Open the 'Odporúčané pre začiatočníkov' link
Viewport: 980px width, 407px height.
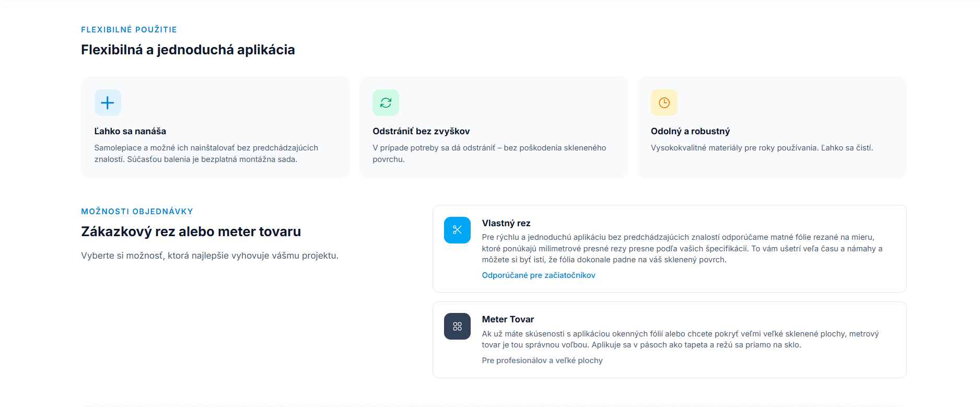point(538,275)
